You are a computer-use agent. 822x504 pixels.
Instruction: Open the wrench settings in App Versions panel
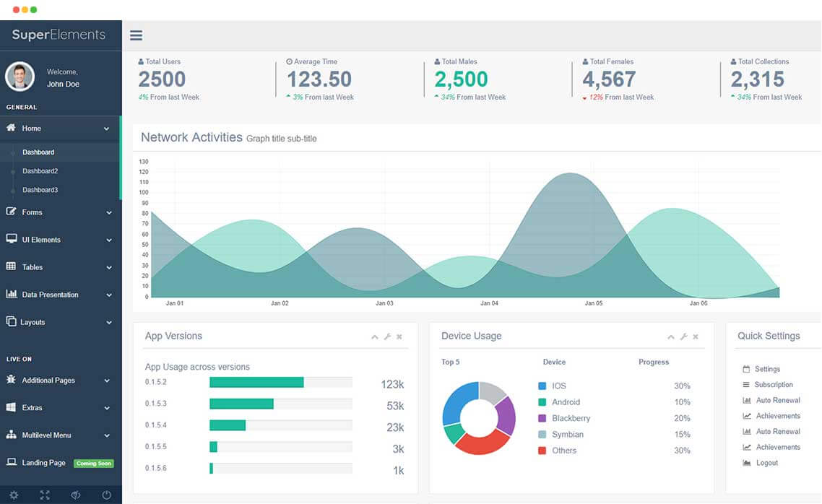pyautogui.click(x=387, y=337)
